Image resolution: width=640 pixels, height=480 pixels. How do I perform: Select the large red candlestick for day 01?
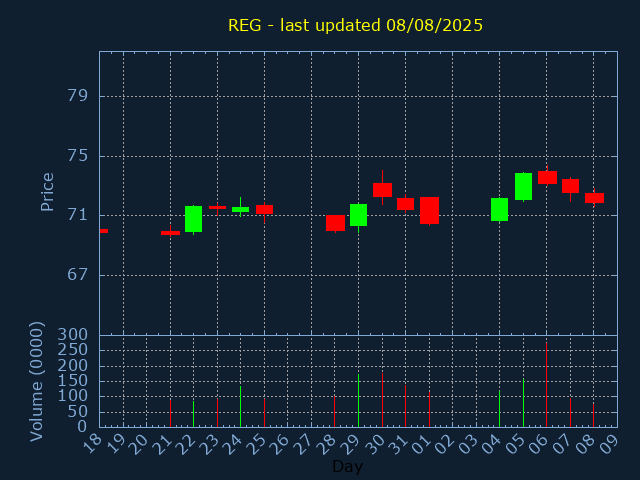tap(429, 211)
